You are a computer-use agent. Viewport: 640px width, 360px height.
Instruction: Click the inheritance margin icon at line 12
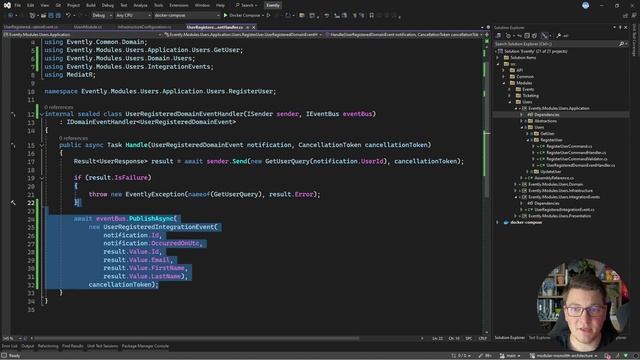[x=13, y=114]
